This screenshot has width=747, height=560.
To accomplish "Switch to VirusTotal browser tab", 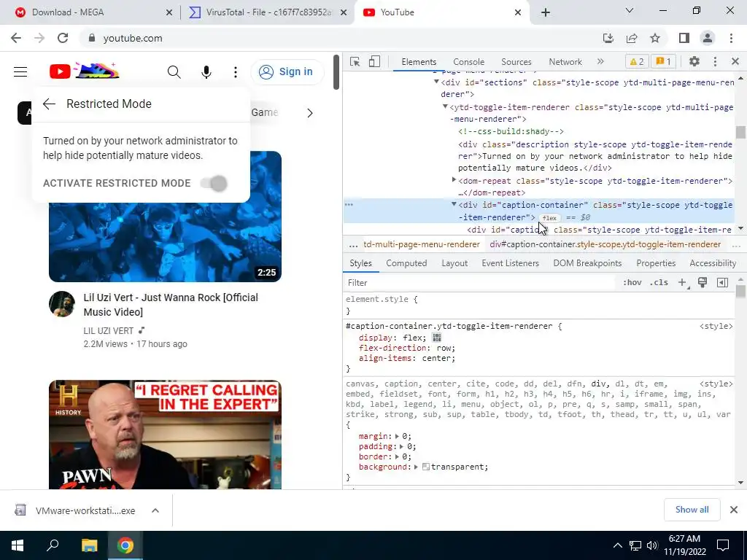I will (268, 12).
